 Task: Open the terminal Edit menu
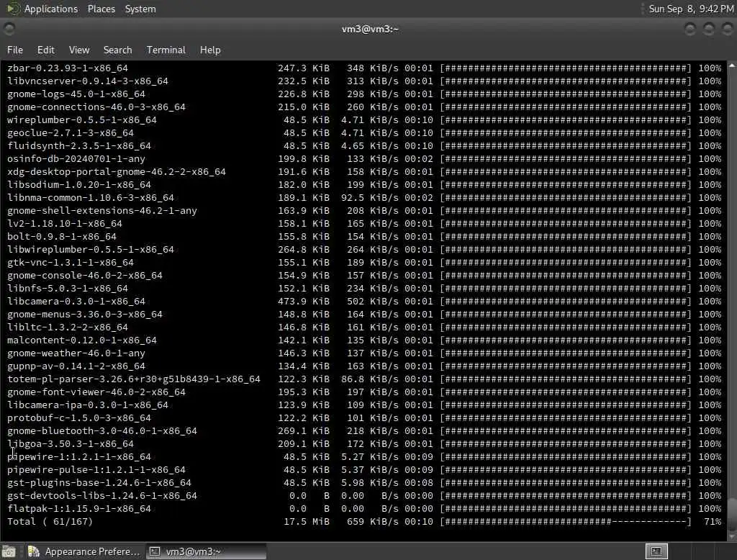point(45,50)
